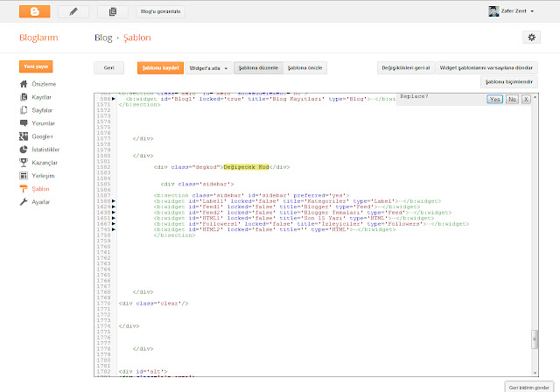This screenshot has width=560, height=392.
Task: Click Geri bildirim gönder button
Action: 528,388
